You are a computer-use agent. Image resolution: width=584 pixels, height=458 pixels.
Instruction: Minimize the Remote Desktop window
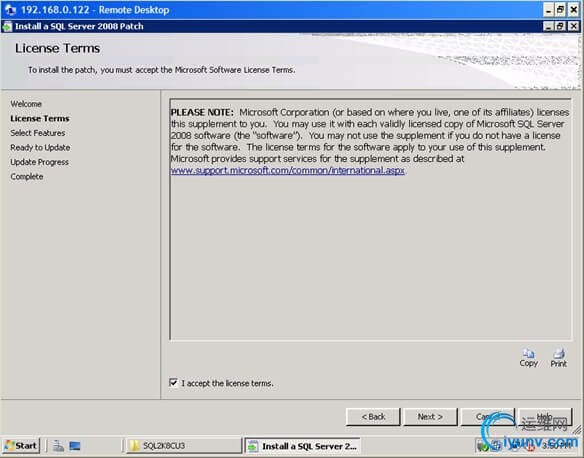tap(548, 10)
